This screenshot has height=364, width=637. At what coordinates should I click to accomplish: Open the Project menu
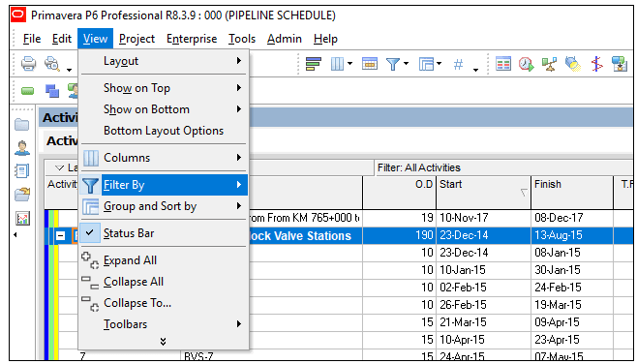[136, 39]
